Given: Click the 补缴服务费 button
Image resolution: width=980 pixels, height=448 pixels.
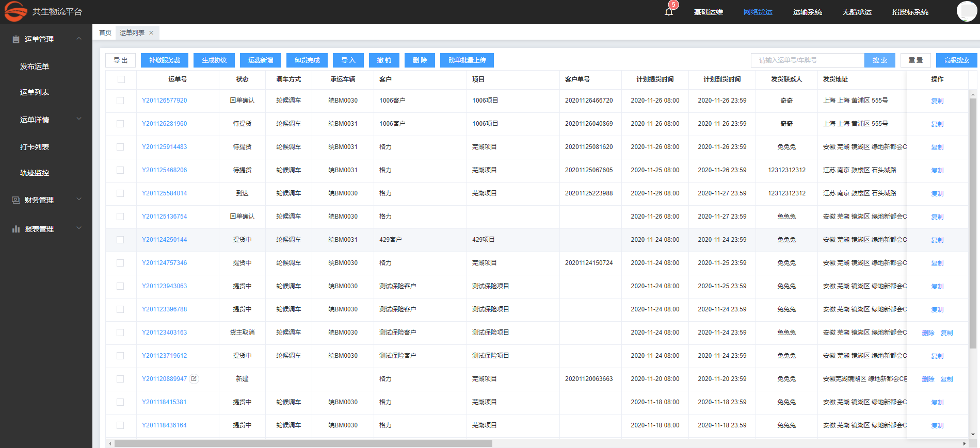Looking at the screenshot, I should pos(165,60).
